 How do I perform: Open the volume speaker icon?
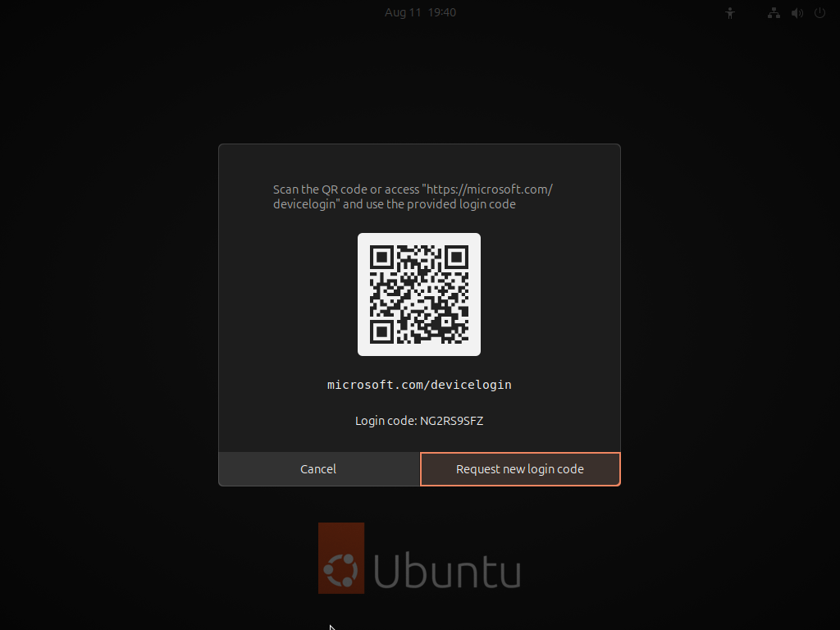pos(797,13)
